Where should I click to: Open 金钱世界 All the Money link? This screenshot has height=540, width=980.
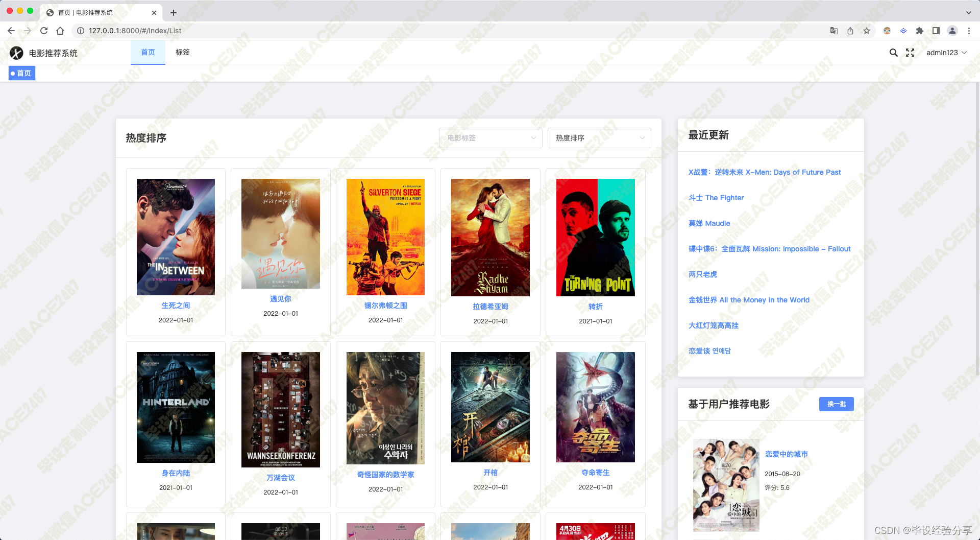click(x=749, y=300)
